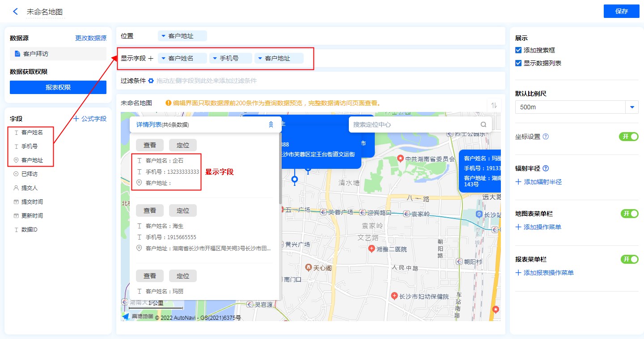The height and width of the screenshot is (339, 644).
Task: Select the 提交时间 field in field list
Action: [32, 202]
